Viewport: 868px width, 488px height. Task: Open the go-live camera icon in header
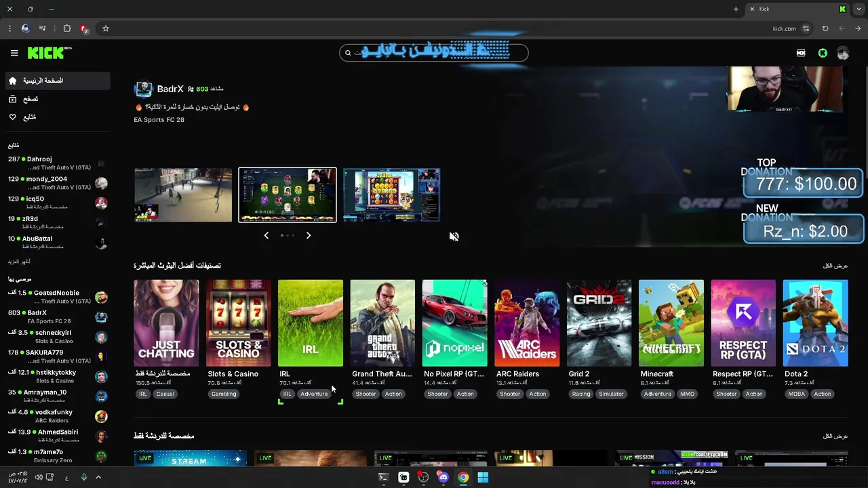coord(801,53)
